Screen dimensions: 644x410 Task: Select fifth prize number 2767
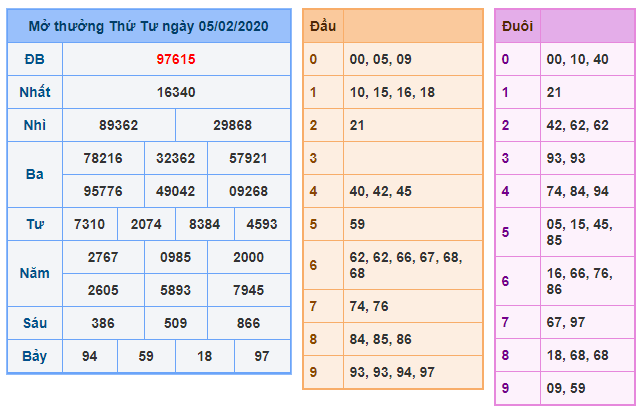point(104,257)
